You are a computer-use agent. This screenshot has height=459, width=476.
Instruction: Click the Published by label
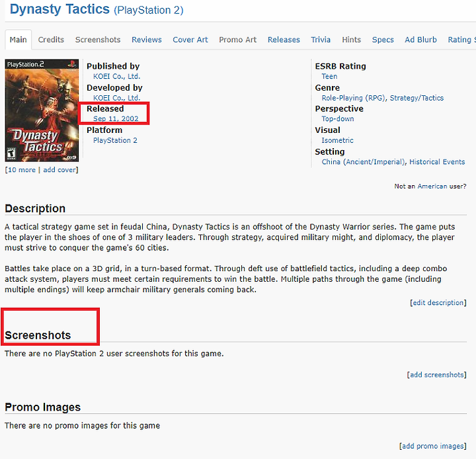coord(113,66)
